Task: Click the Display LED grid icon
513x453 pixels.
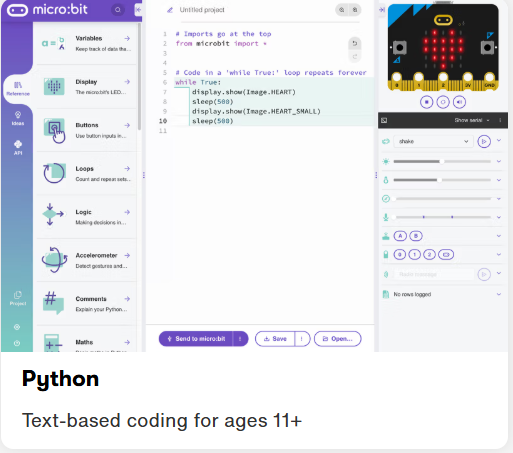Action: (54, 87)
